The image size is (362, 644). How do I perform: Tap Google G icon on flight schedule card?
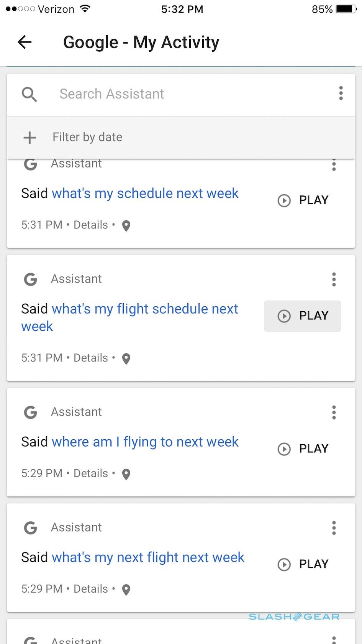(31, 279)
